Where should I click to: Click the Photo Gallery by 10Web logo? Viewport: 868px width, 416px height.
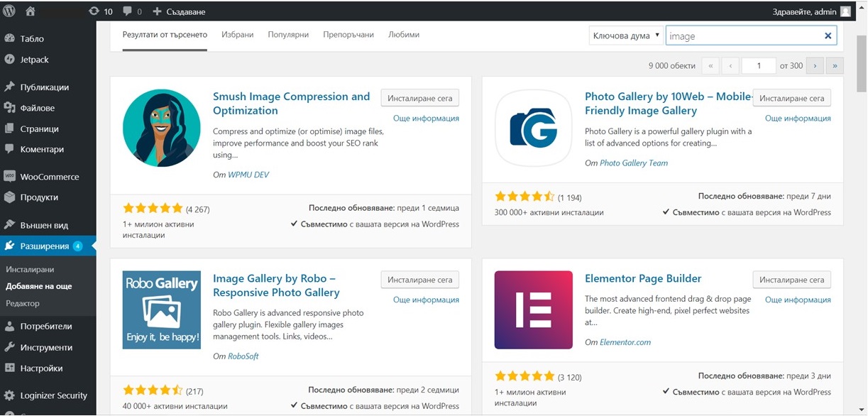(533, 128)
